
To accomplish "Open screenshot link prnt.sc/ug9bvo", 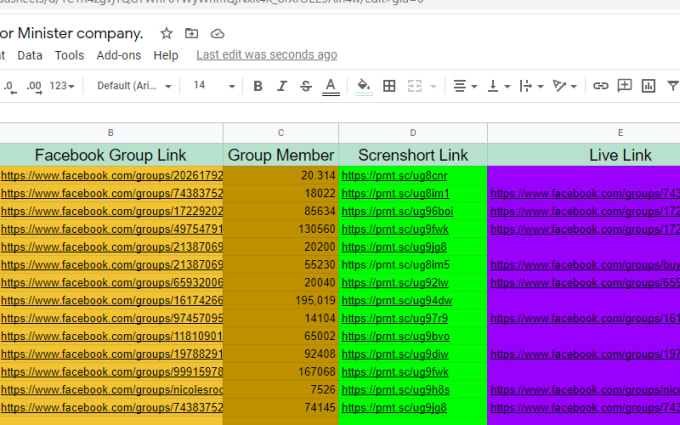I will (396, 336).
